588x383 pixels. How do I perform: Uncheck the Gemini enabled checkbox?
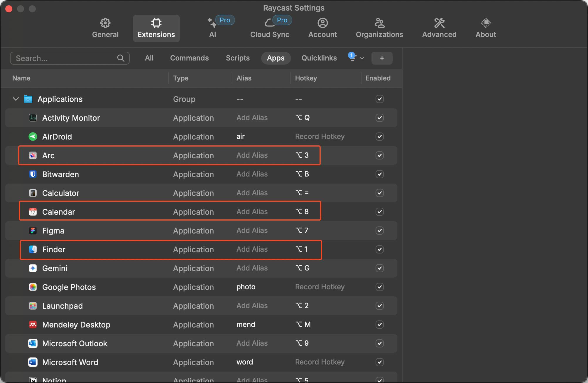[x=380, y=268]
